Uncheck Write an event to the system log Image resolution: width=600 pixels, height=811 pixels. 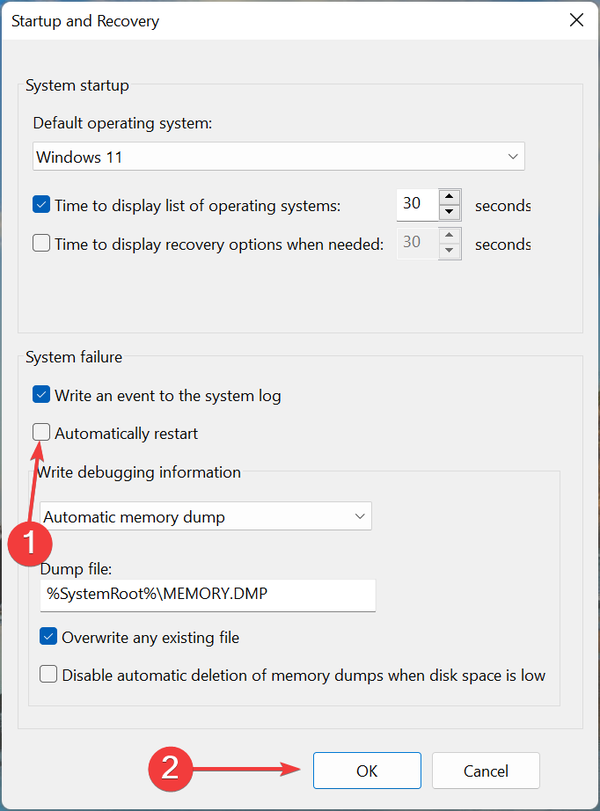[x=42, y=395]
